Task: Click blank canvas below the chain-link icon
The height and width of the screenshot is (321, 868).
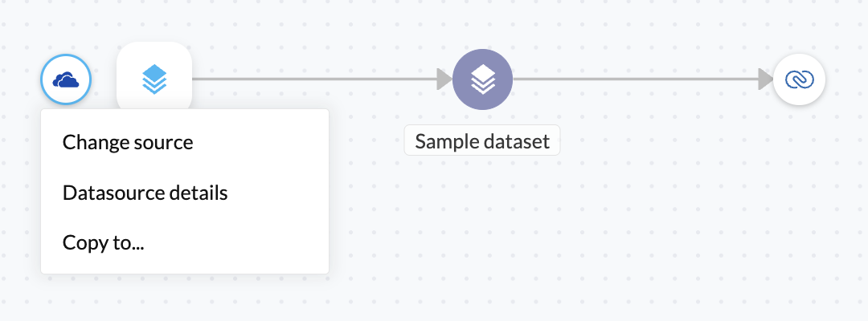Action: tap(799, 177)
